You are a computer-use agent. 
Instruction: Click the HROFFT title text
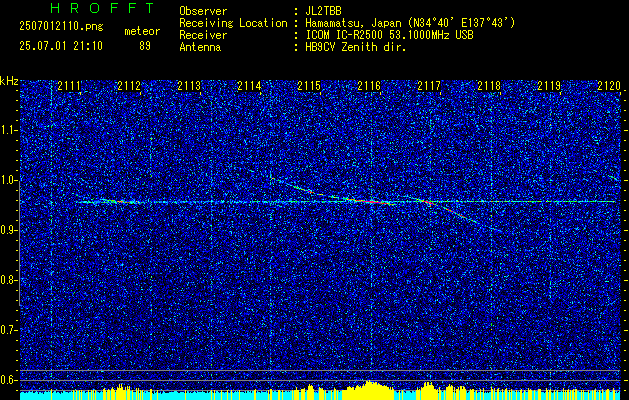(102, 8)
